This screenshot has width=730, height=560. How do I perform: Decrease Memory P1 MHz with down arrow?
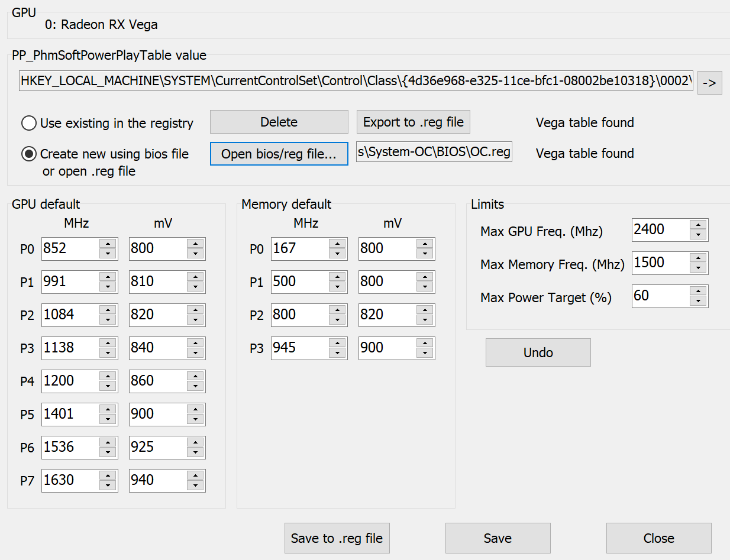pyautogui.click(x=337, y=287)
